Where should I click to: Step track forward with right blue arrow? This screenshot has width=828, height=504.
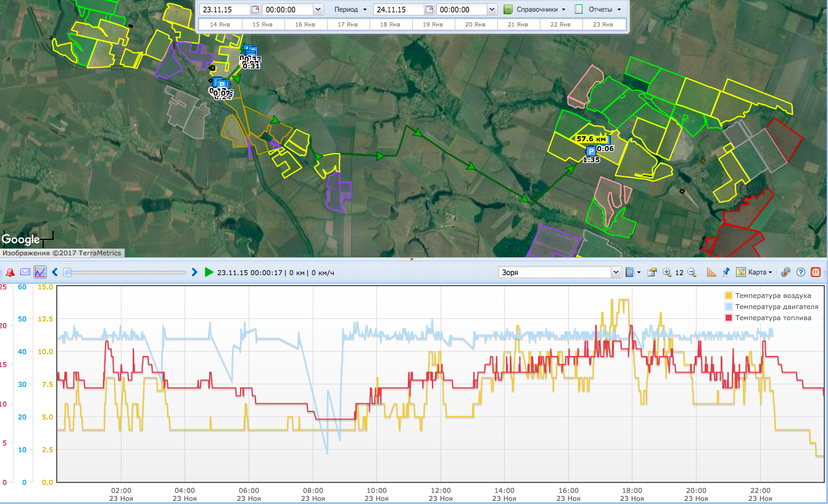(x=194, y=272)
